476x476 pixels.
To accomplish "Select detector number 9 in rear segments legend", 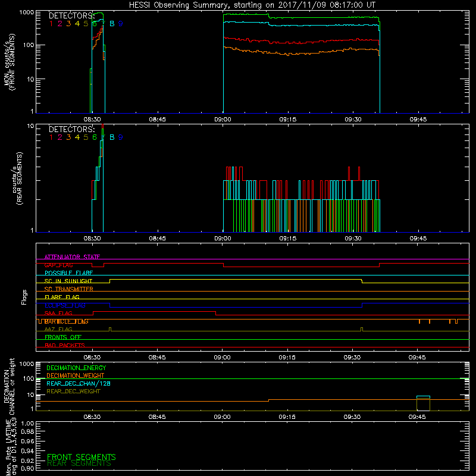I will point(121,137).
